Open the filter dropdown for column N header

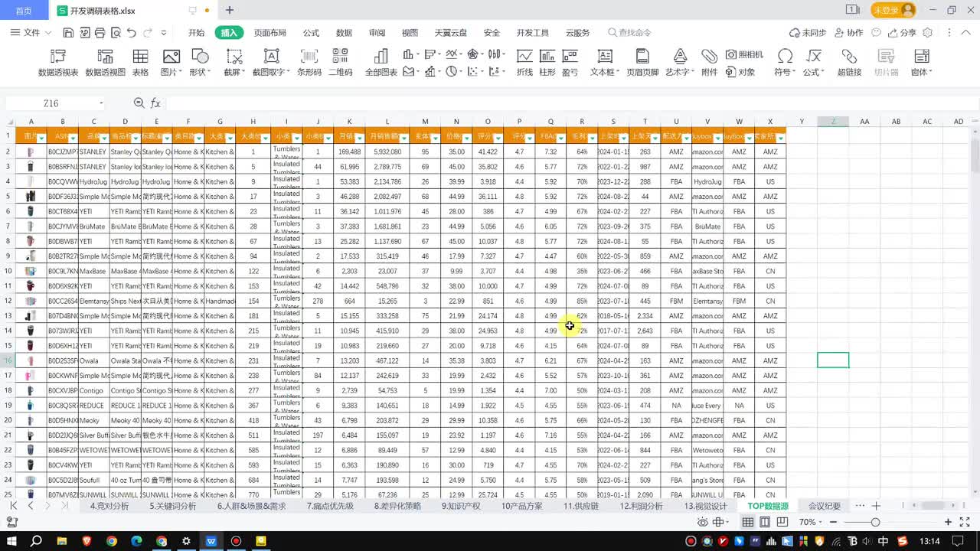pyautogui.click(x=467, y=138)
